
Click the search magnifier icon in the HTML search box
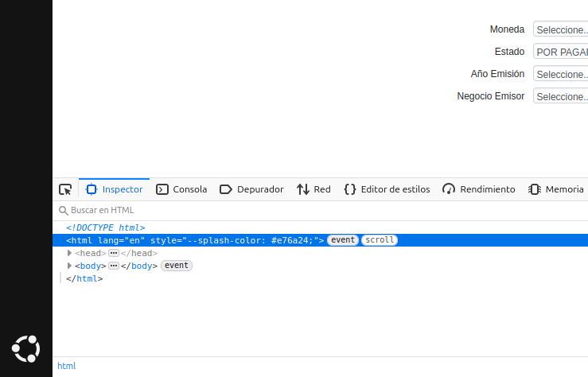point(64,211)
